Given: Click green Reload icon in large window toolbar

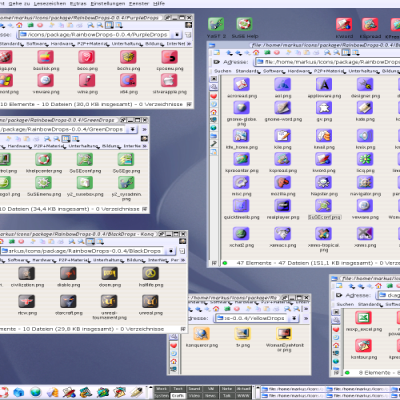Looking at the screenshot, I should (267, 53).
